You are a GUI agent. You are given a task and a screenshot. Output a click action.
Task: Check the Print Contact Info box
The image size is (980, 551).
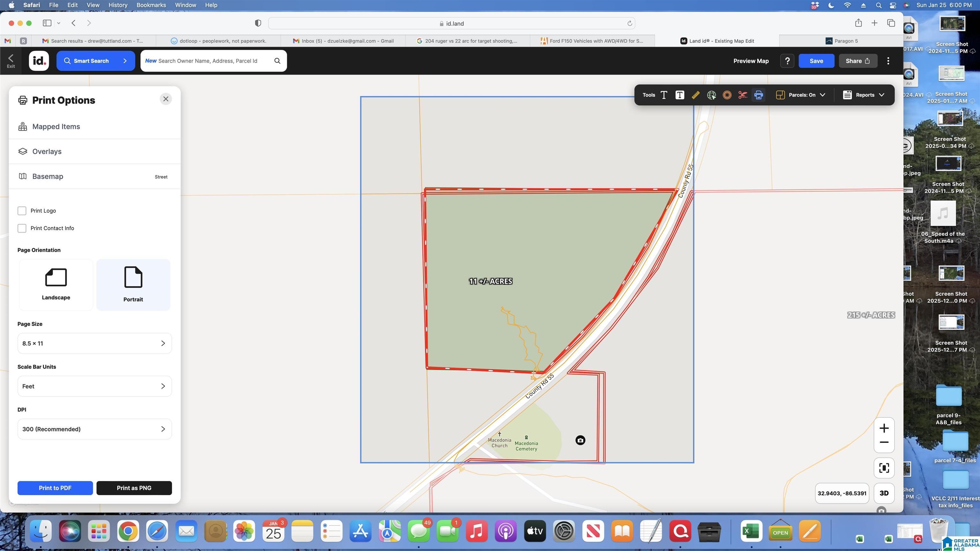pos(22,228)
